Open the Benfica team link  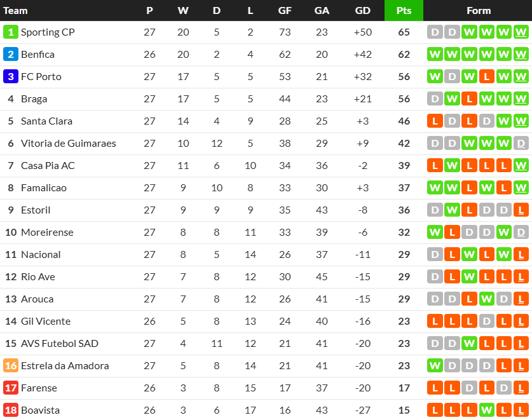(x=38, y=54)
